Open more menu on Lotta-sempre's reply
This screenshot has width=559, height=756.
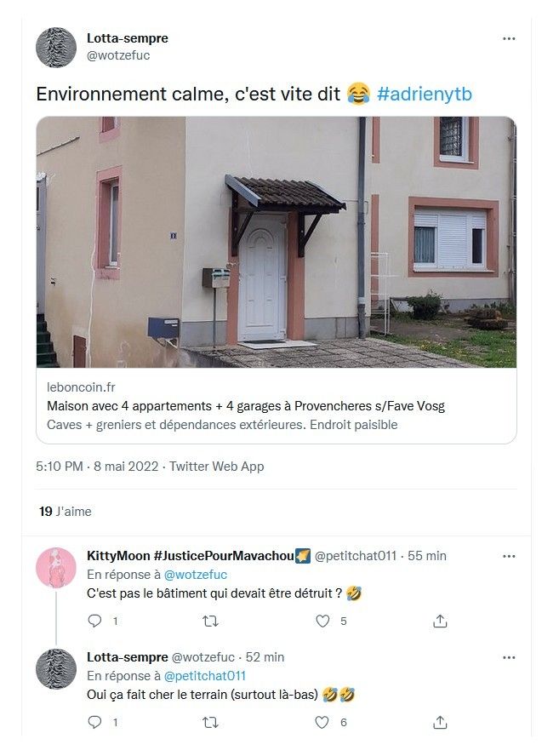(509, 657)
